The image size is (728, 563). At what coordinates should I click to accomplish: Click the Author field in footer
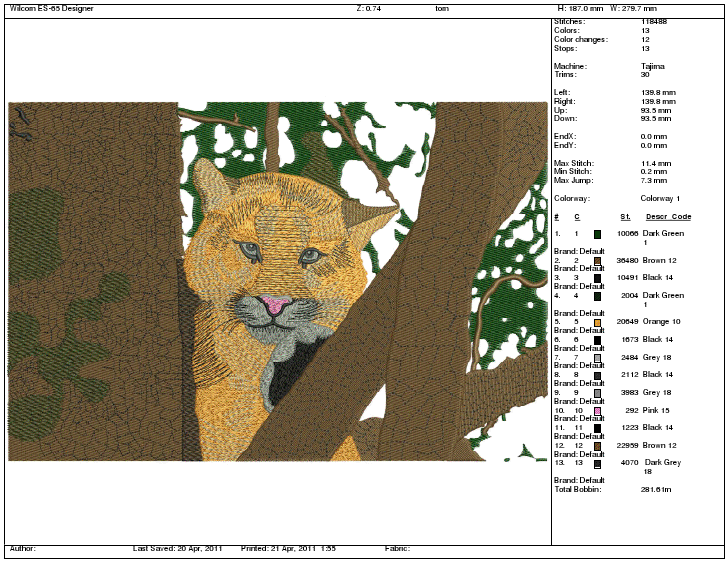[x=23, y=549]
